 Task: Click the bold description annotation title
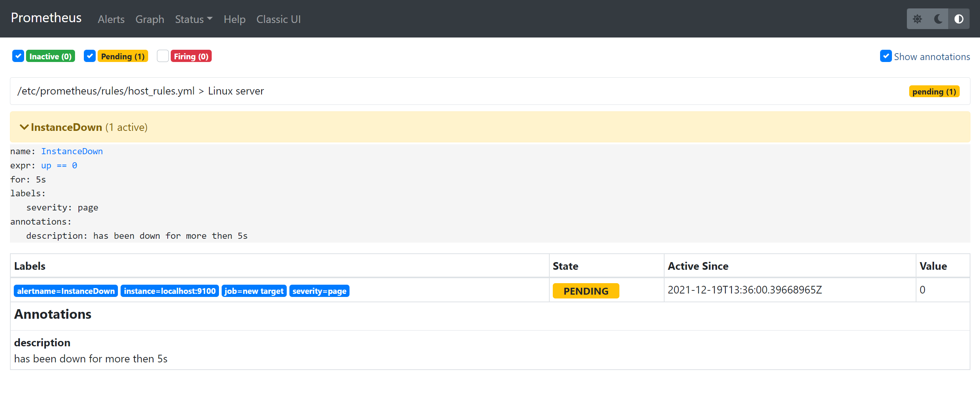(x=42, y=342)
